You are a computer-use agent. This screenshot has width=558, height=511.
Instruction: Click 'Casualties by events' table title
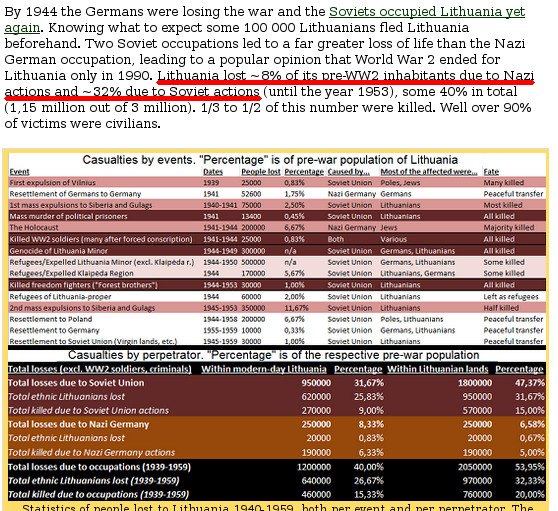tap(270, 160)
